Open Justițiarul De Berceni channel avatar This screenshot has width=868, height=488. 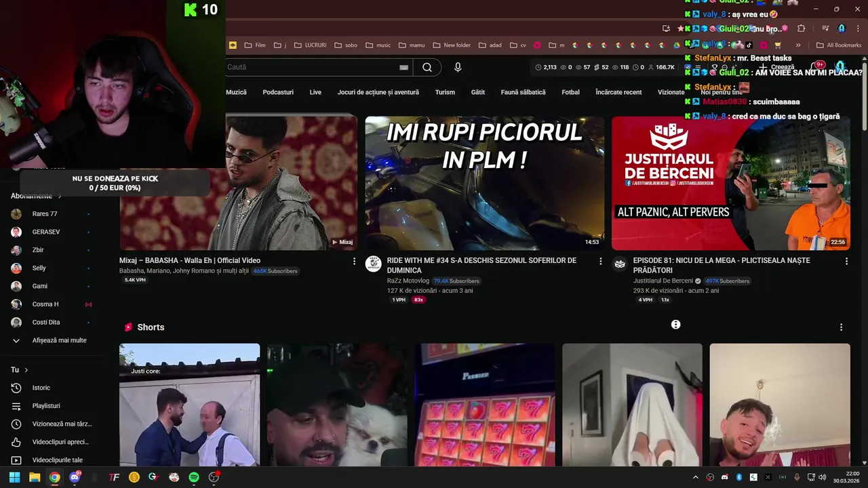[620, 264]
